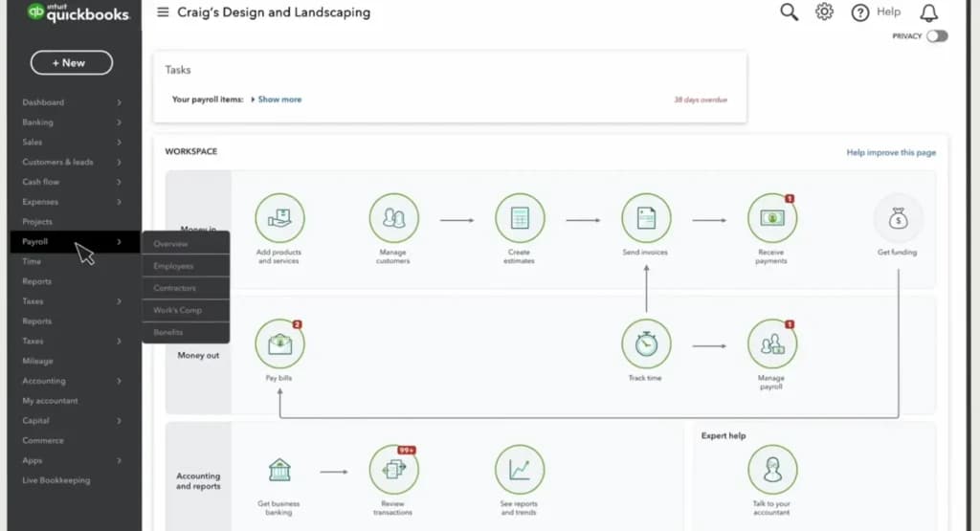980x531 pixels.
Task: Click Help improve this page link
Action: pos(891,152)
